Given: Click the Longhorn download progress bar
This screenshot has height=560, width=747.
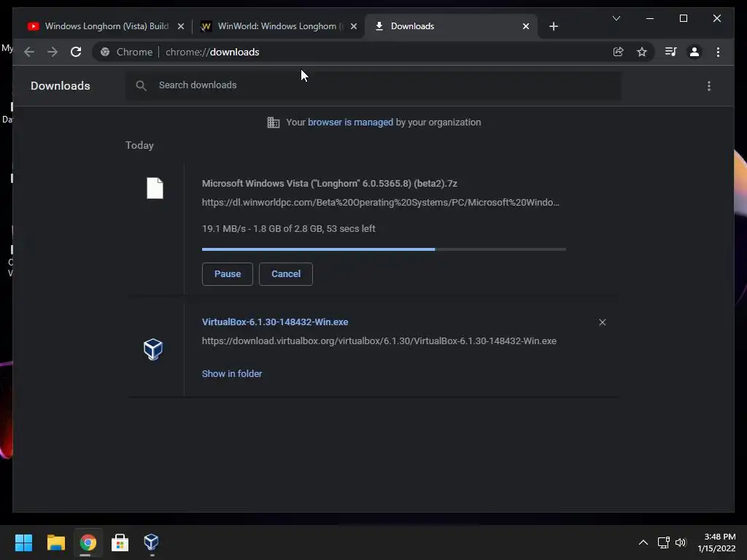Looking at the screenshot, I should [x=384, y=249].
